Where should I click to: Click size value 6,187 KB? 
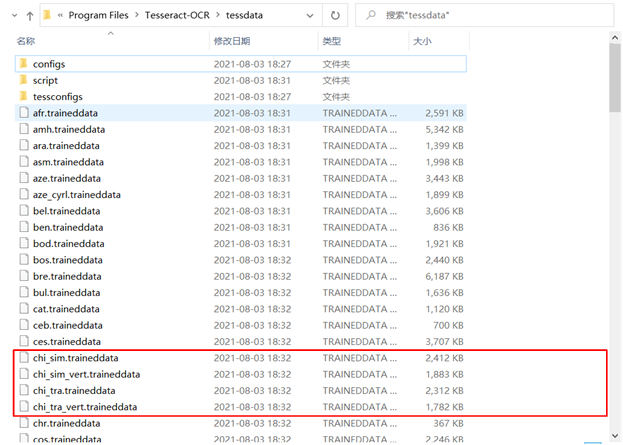pyautogui.click(x=444, y=276)
